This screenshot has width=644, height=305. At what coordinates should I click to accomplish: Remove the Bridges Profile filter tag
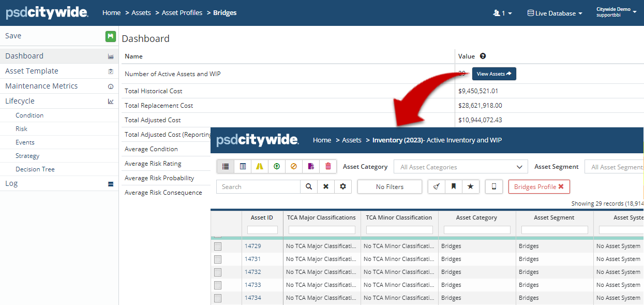point(561,187)
